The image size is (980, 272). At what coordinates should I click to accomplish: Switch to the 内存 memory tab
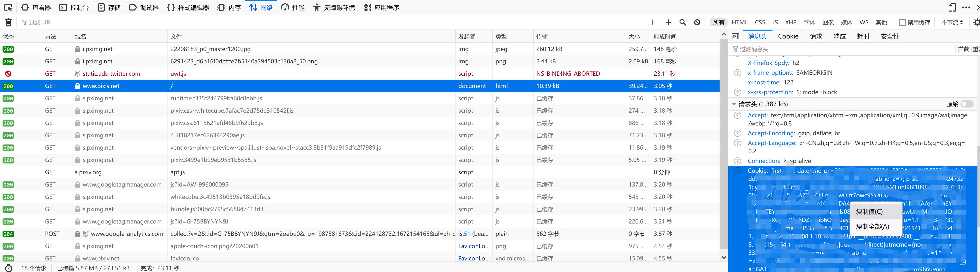(229, 8)
